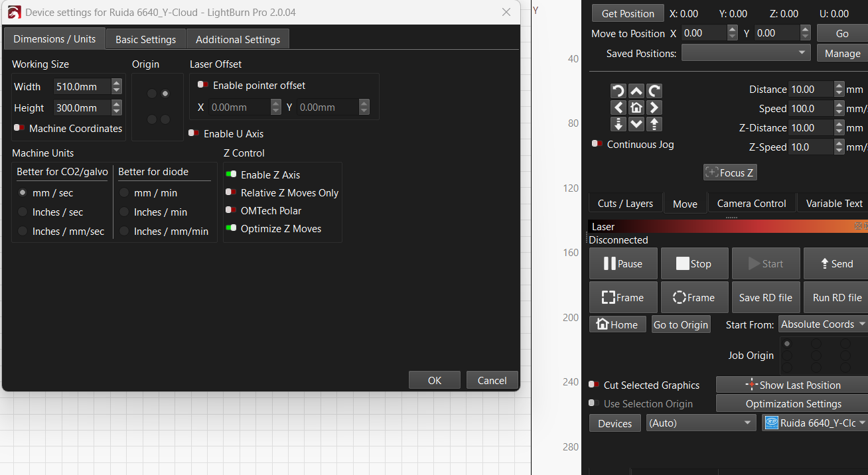This screenshot has width=868, height=475.
Task: Open the Start From Absolute Coords dropdown
Action: pyautogui.click(x=823, y=324)
